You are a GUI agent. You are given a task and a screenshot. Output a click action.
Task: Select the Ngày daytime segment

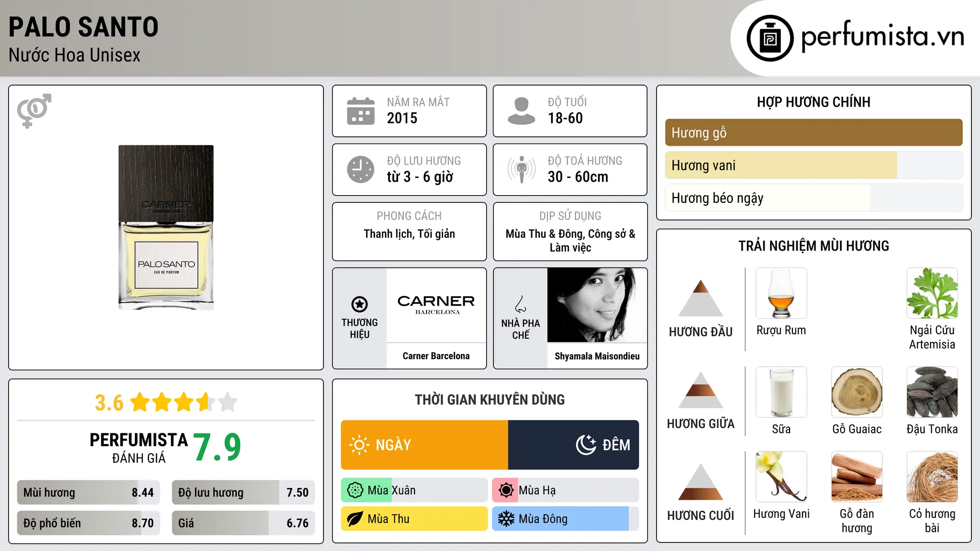click(x=424, y=445)
